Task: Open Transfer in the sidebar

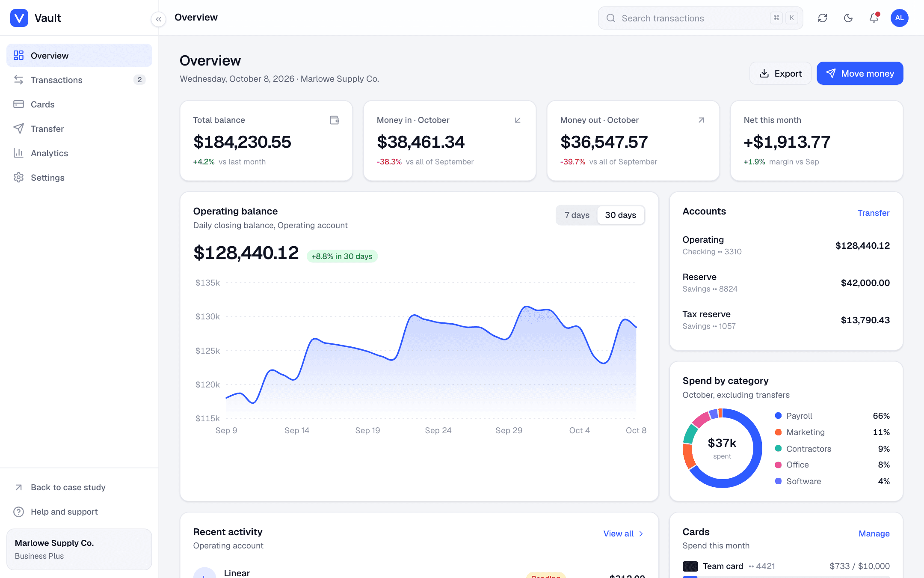Action: (79, 128)
